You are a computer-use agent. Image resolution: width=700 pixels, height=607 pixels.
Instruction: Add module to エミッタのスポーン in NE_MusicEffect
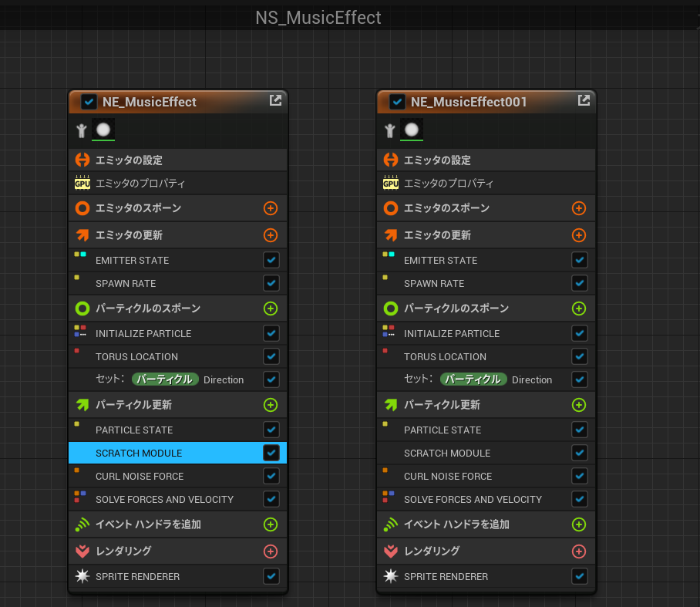coord(271,208)
